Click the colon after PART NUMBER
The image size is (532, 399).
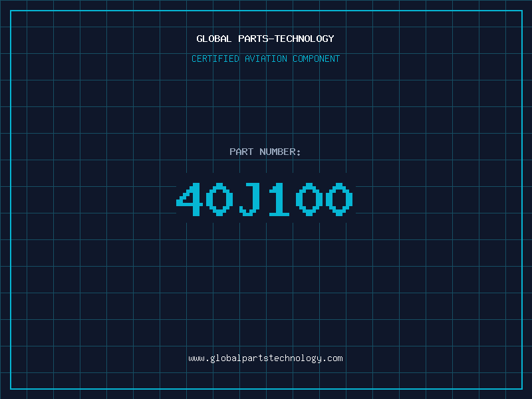(x=299, y=152)
